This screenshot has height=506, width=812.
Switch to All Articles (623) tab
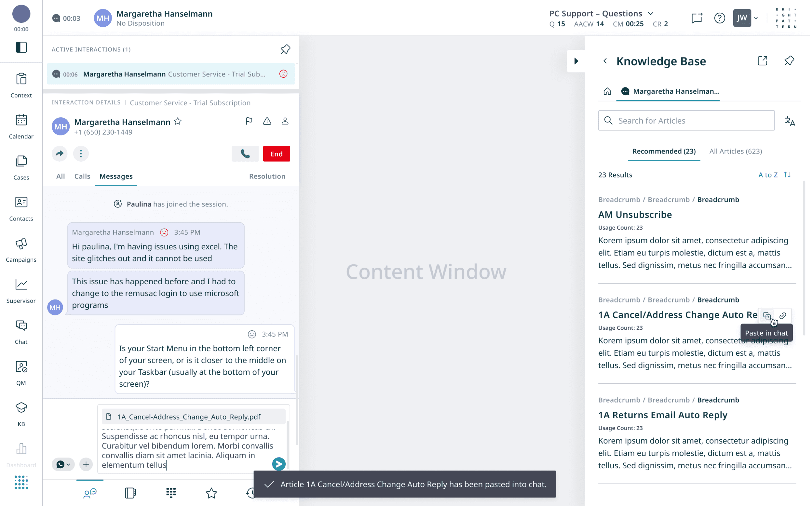735,151
